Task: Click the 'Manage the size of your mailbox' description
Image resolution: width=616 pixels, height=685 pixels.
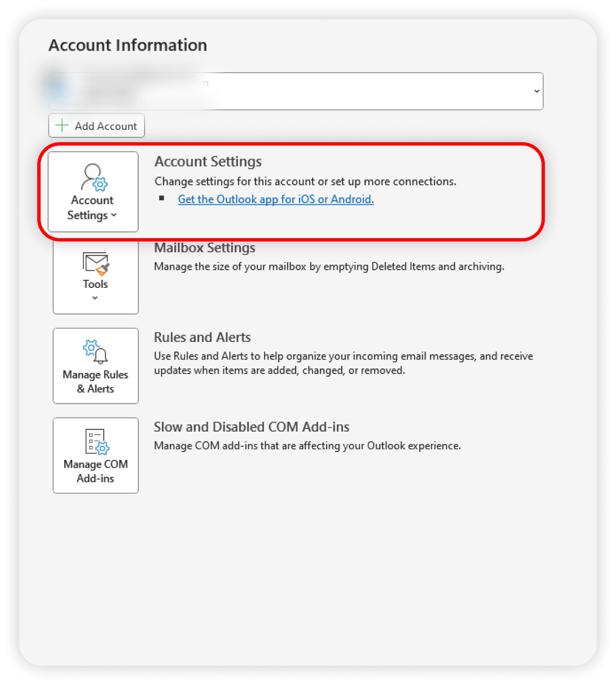Action: [x=329, y=266]
